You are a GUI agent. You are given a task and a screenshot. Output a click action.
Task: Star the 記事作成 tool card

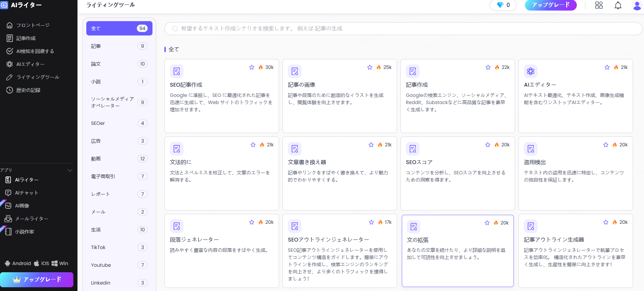(488, 67)
